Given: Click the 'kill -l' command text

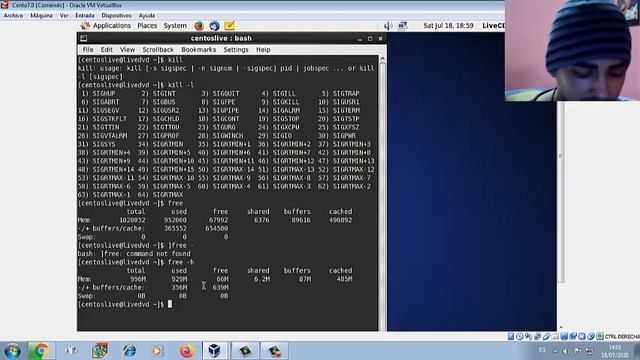Looking at the screenshot, I should pos(181,85).
